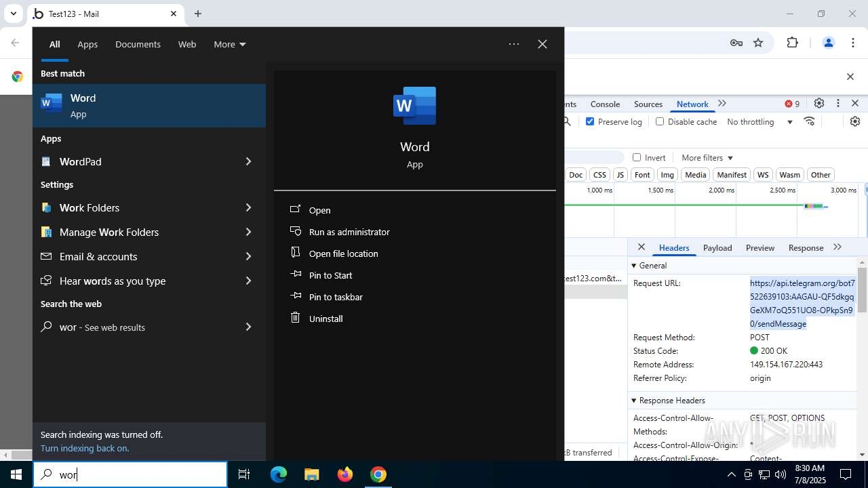Open search panel options ellipsis
This screenshot has height=488, width=868.
[514, 44]
